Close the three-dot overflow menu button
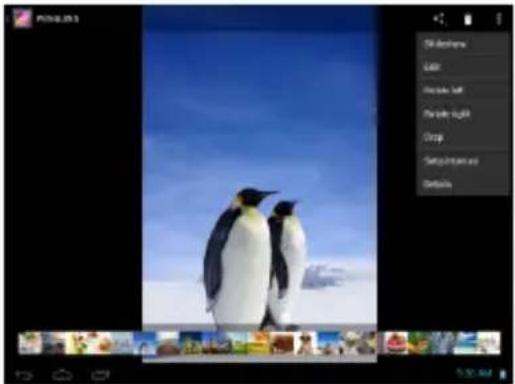The image size is (515, 384). [x=499, y=19]
